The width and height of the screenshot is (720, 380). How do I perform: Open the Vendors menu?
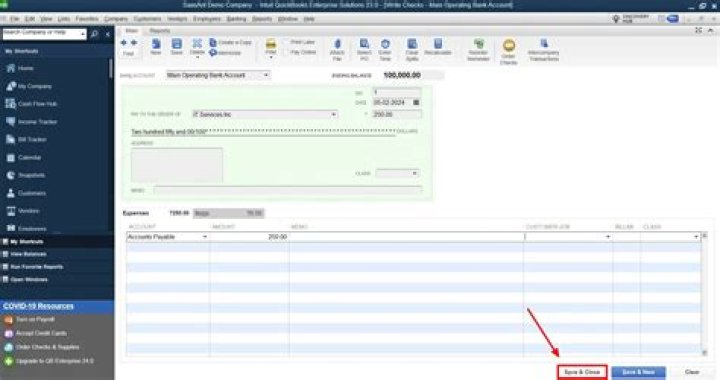coord(177,19)
